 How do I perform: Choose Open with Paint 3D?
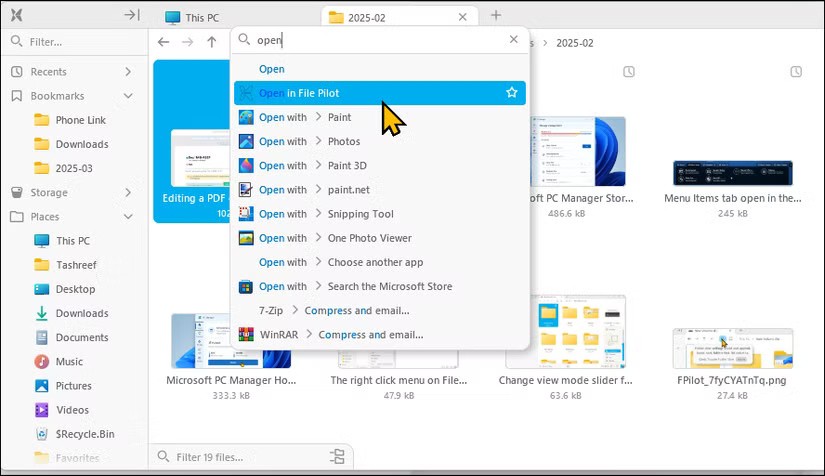click(x=346, y=166)
